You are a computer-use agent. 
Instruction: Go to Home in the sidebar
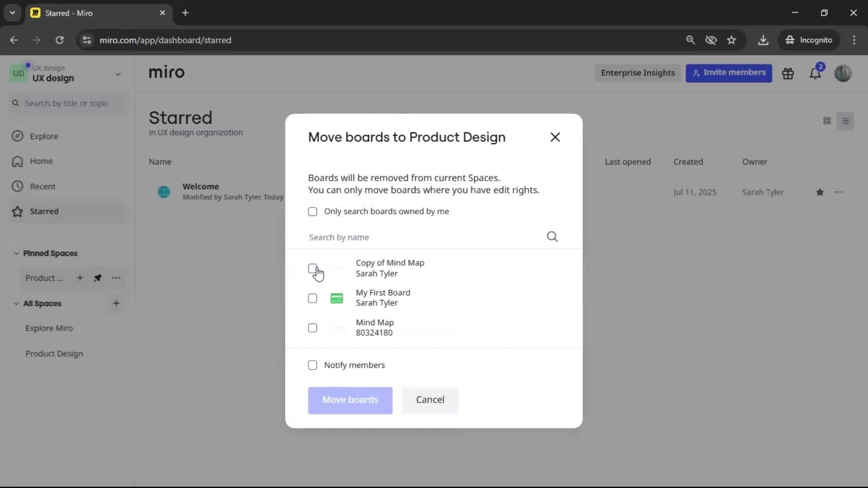pos(41,161)
